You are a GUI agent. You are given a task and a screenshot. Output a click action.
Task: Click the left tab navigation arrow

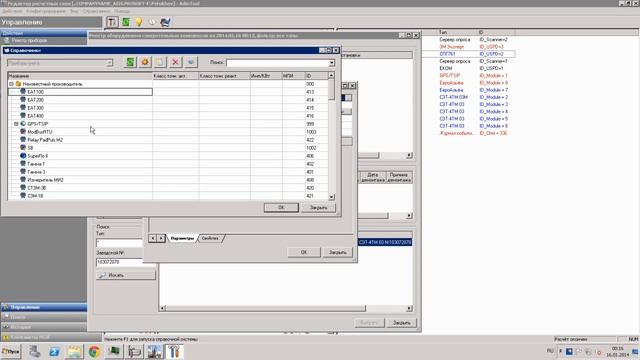tap(152, 238)
